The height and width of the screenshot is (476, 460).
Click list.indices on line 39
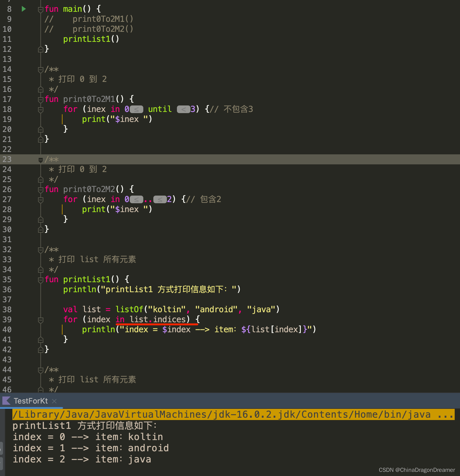pos(158,319)
